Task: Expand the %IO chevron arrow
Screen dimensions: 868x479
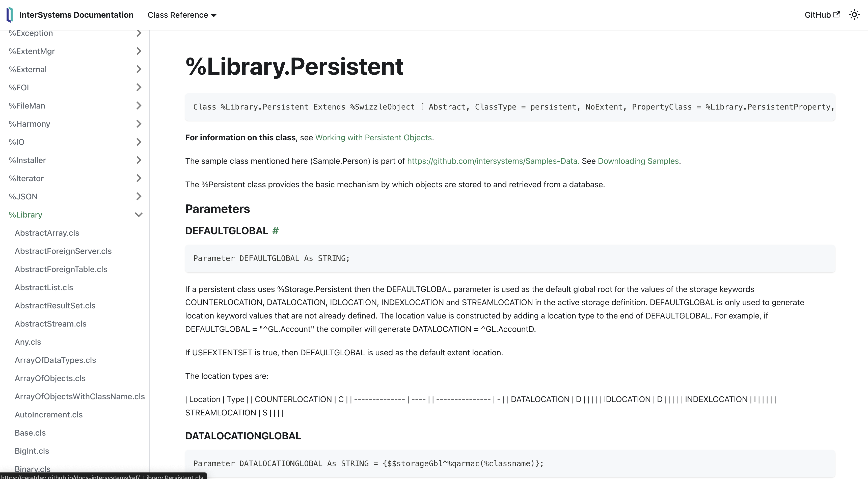Action: tap(139, 142)
